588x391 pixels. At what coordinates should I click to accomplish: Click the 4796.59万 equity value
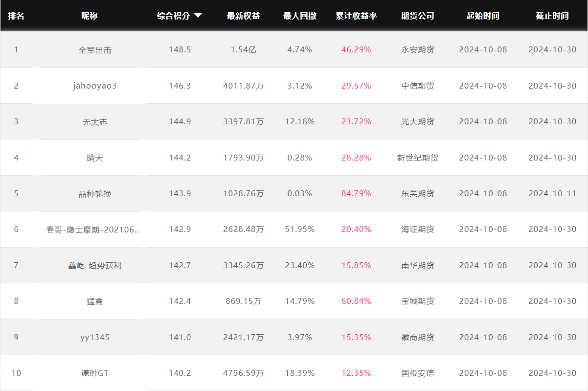(244, 373)
